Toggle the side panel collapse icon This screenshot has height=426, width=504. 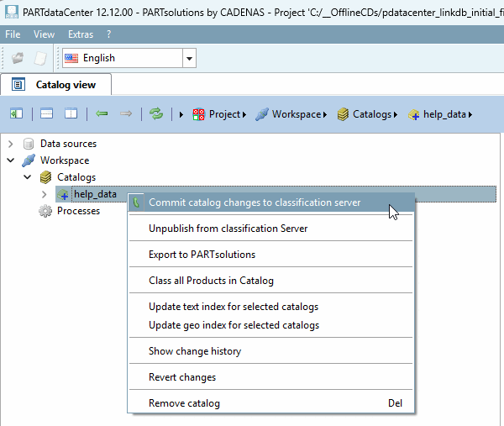pyautogui.click(x=17, y=113)
